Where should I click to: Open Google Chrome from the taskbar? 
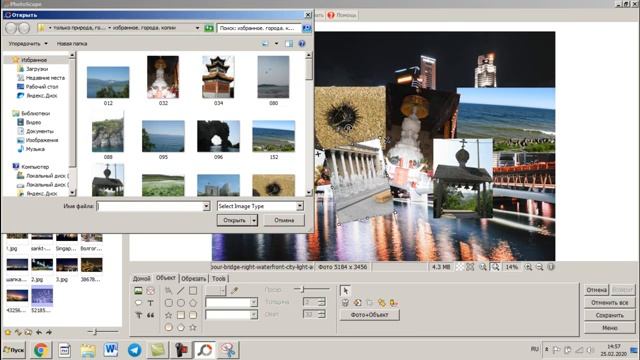point(41,350)
